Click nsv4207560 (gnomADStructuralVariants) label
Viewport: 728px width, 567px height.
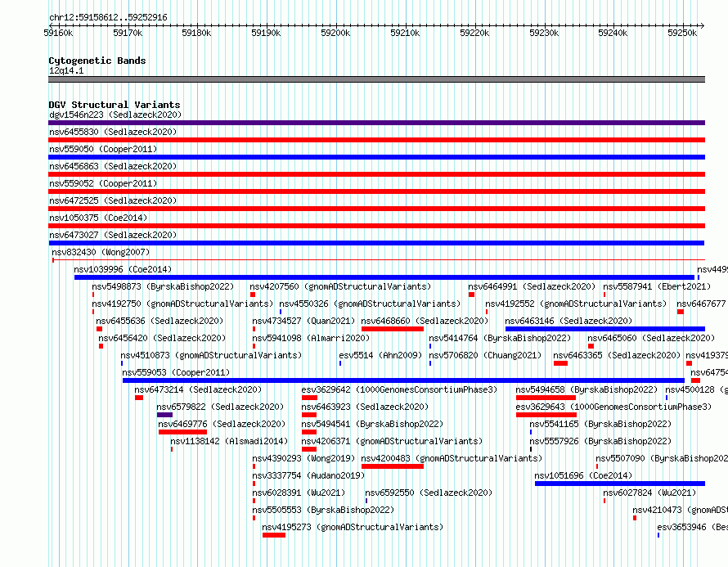click(340, 286)
